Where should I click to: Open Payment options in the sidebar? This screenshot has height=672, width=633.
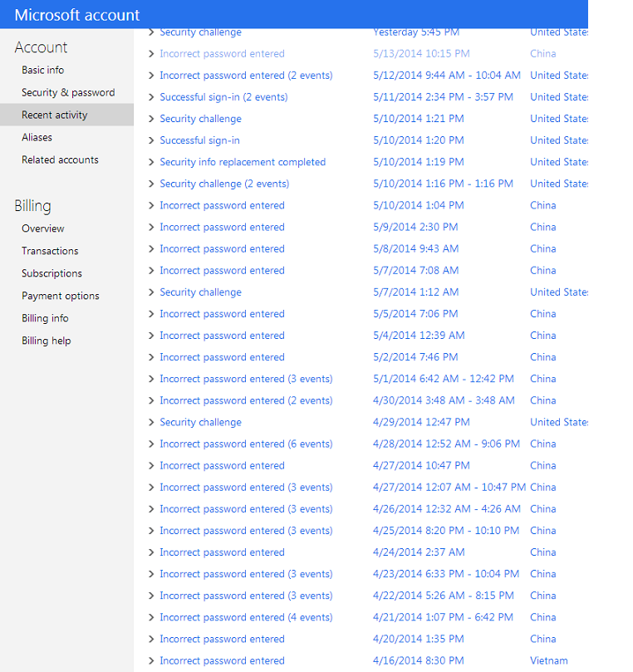[x=61, y=296]
